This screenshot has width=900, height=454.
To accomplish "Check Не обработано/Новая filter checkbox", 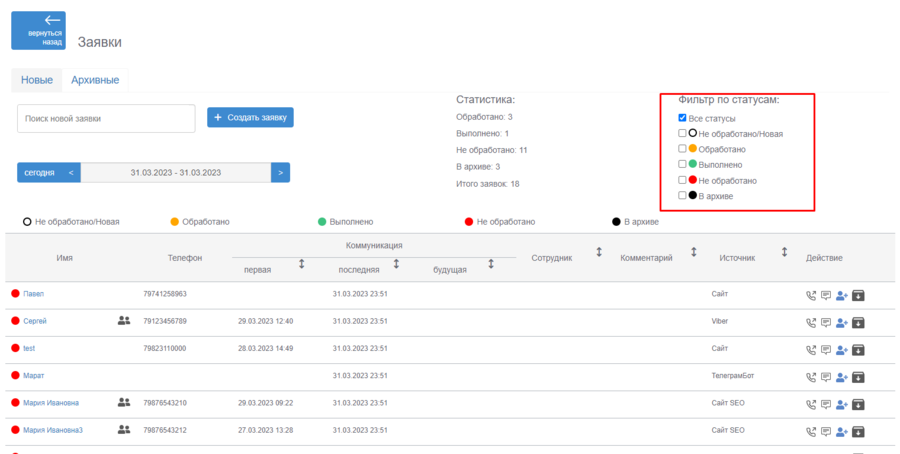I will (x=682, y=133).
